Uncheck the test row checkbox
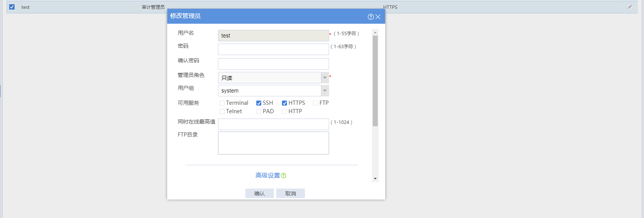 tap(12, 7)
